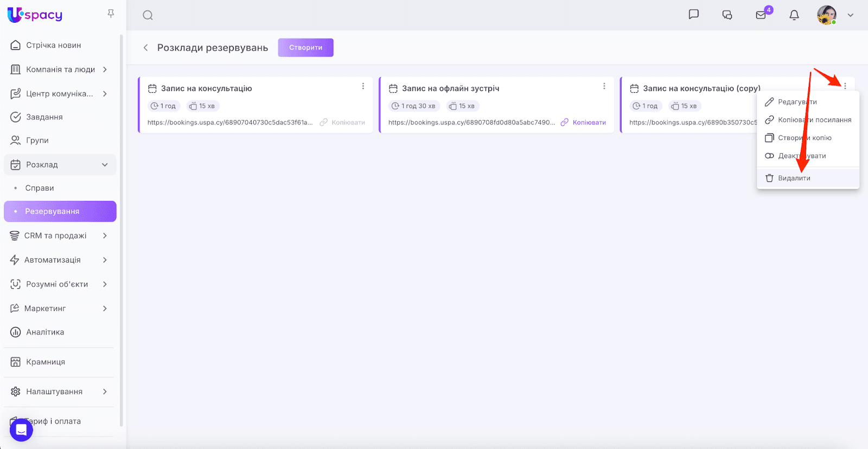Collapse the Розклад sidebar section
The height and width of the screenshot is (449, 868).
[x=105, y=165]
